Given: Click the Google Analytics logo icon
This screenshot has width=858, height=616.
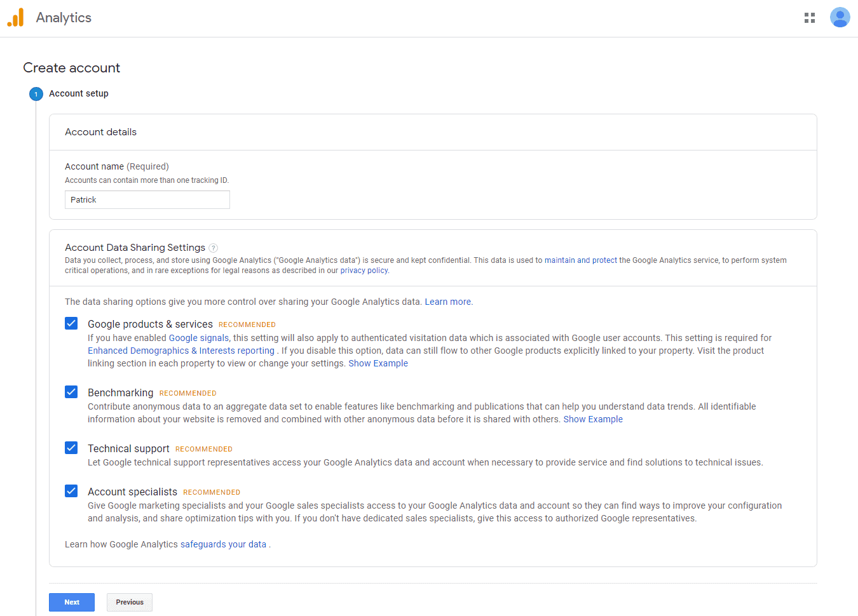Looking at the screenshot, I should (x=15, y=18).
